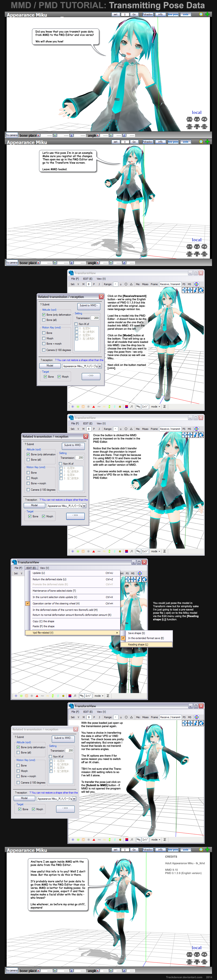Select Paste (P) the shape

click(x=72, y=626)
